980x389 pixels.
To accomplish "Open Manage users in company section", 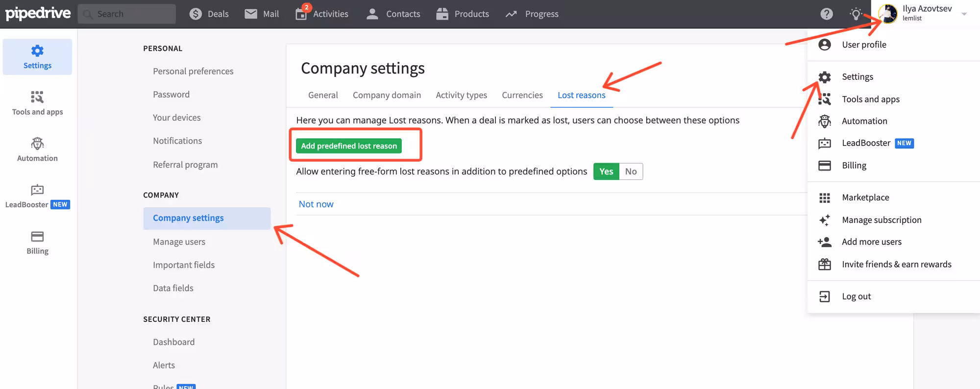I will [179, 242].
